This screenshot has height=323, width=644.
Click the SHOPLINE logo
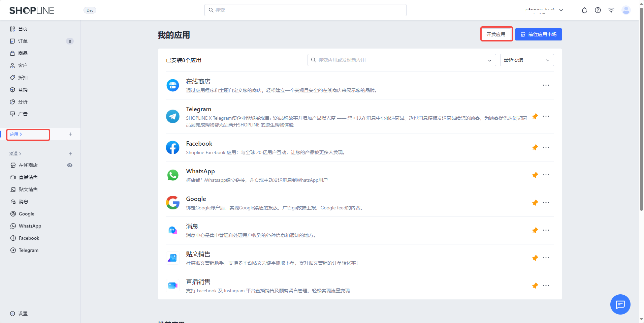coord(32,10)
